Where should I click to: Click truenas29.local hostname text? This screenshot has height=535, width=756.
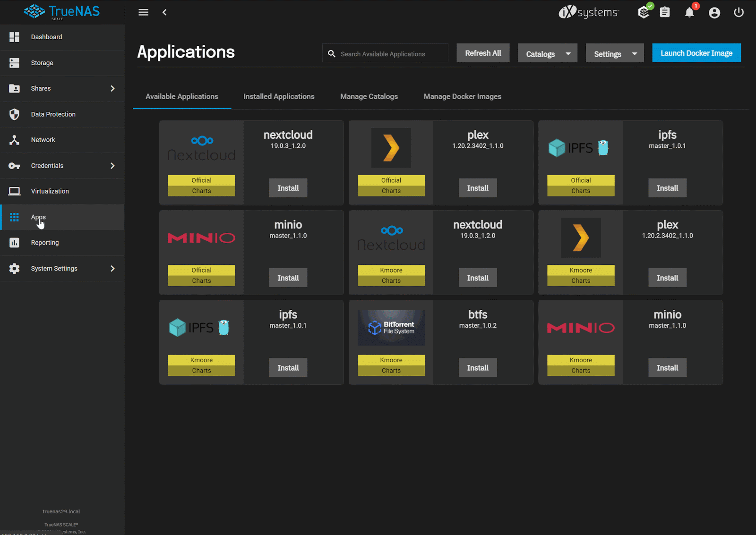point(61,511)
